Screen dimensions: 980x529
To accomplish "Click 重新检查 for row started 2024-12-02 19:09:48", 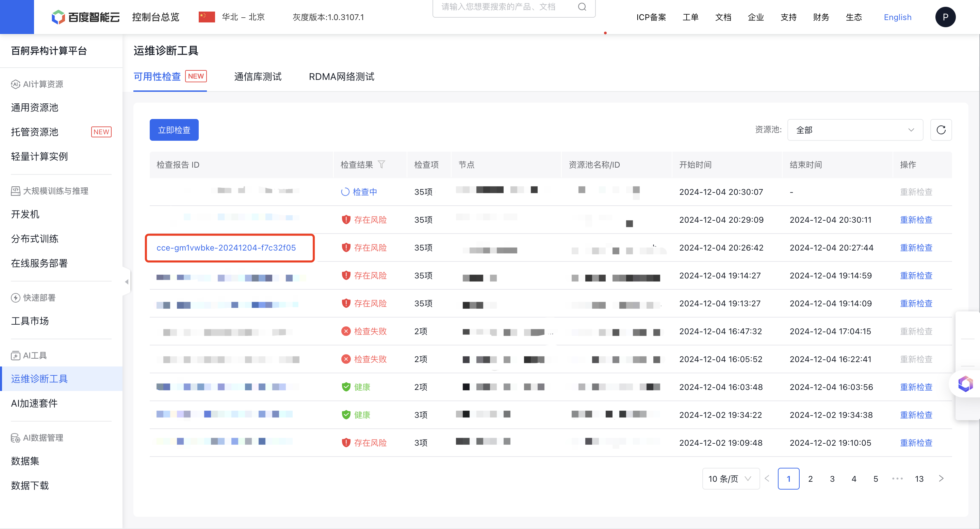I will click(x=916, y=443).
